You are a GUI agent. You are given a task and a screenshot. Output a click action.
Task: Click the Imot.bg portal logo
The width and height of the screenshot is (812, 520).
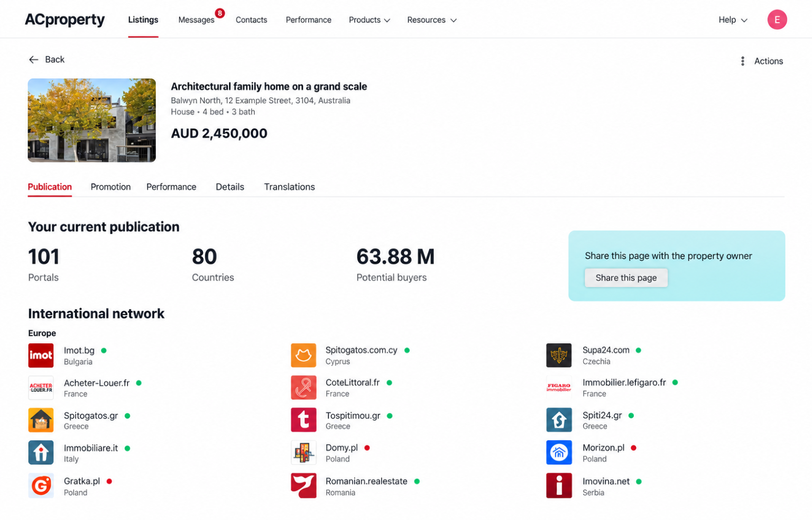point(41,355)
